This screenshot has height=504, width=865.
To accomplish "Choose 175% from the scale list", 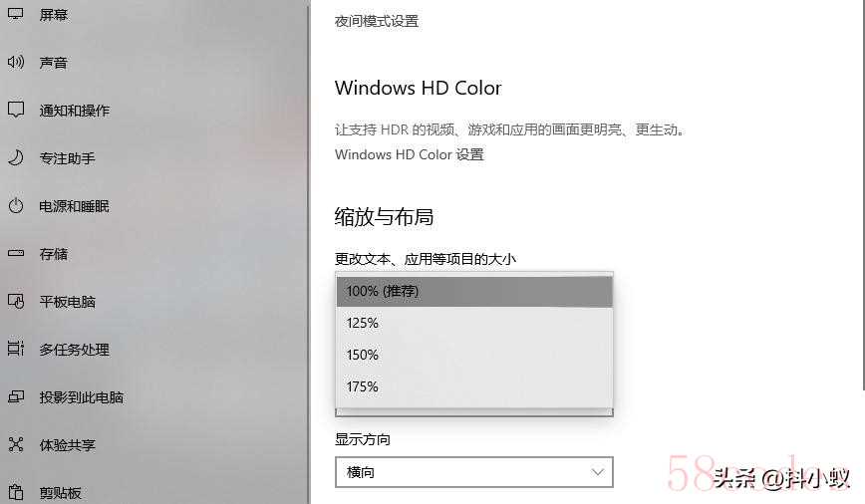I will pyautogui.click(x=474, y=386).
